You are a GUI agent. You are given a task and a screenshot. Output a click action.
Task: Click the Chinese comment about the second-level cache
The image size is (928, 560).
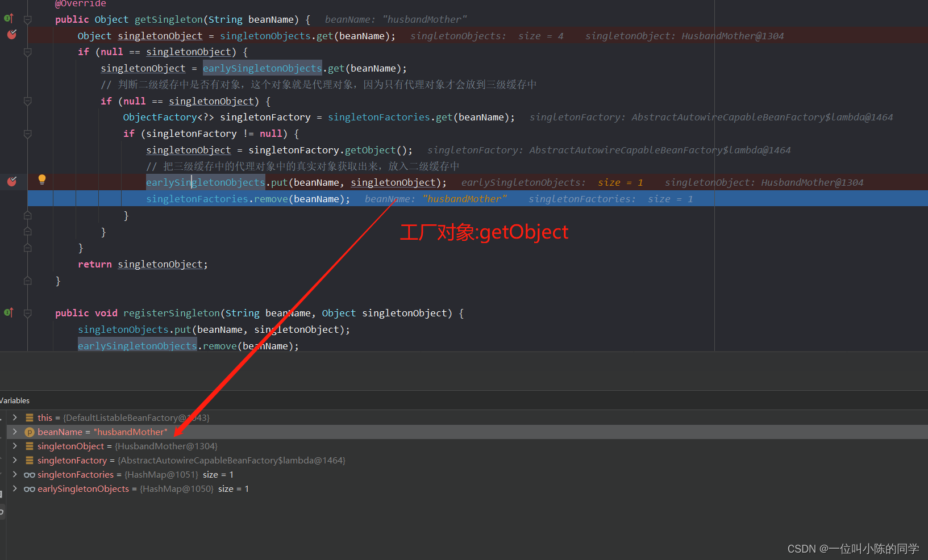click(319, 85)
